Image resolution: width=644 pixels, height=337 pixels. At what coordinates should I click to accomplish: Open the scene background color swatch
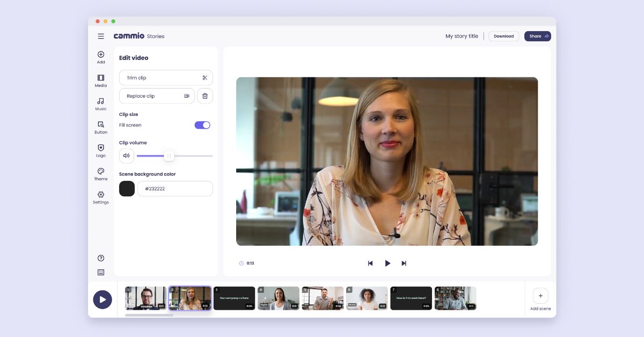(127, 188)
